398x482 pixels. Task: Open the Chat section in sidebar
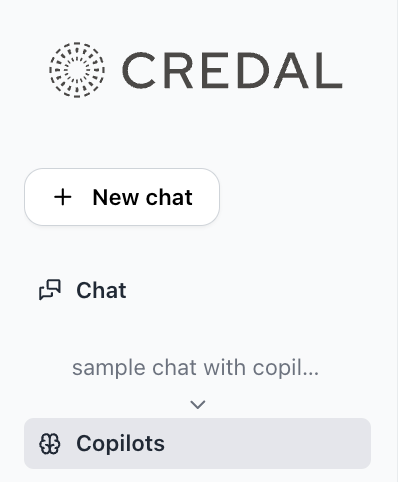click(83, 290)
